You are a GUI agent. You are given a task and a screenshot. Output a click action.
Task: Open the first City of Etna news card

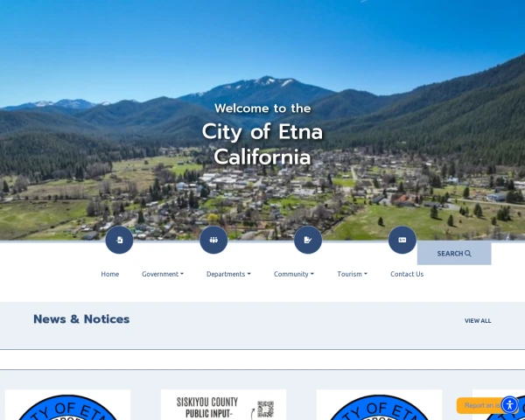tap(67, 404)
